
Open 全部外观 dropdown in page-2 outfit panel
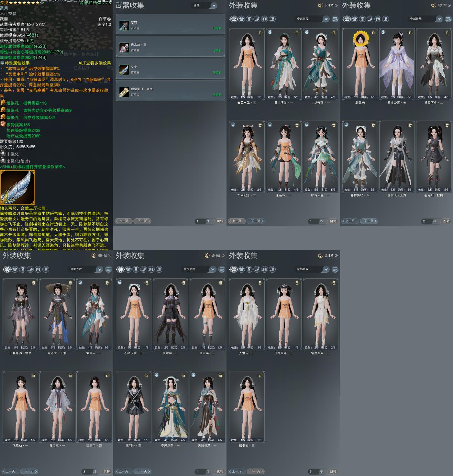(x=425, y=19)
